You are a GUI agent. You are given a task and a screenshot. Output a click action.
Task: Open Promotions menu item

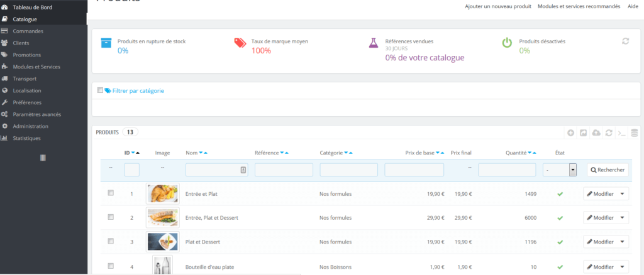(26, 55)
